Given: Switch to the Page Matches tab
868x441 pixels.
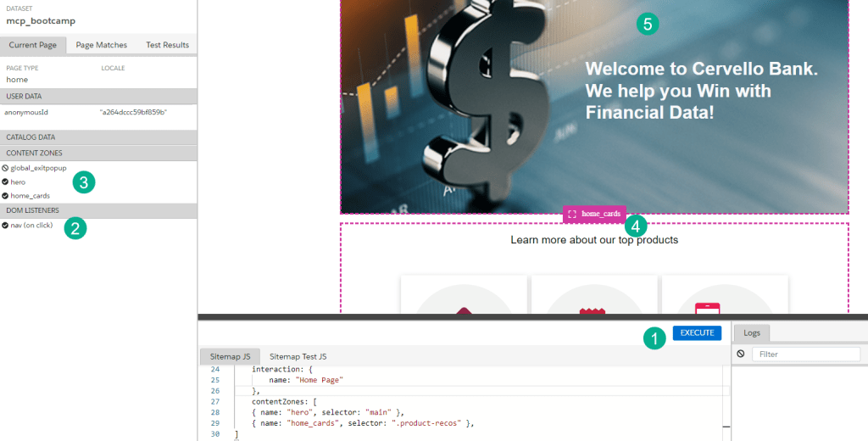Looking at the screenshot, I should click(x=101, y=45).
